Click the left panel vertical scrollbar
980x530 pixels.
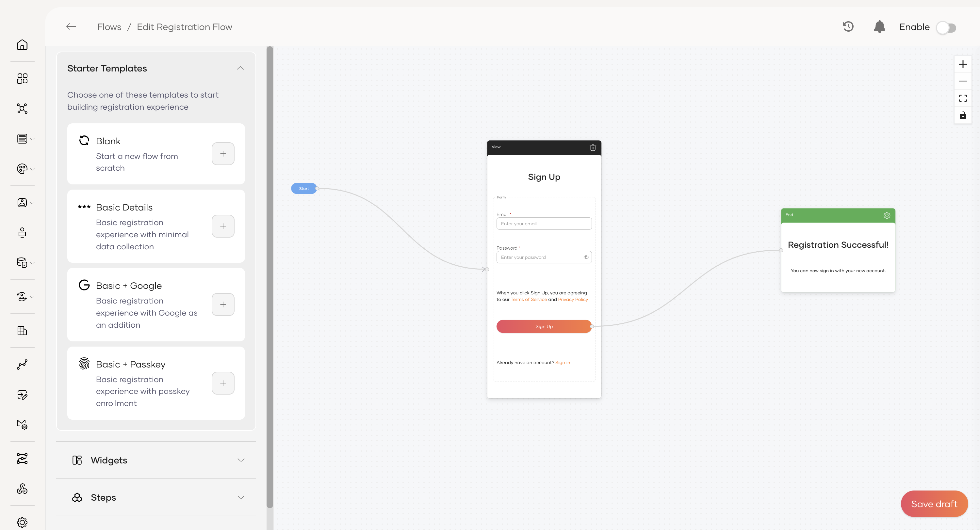point(270,277)
